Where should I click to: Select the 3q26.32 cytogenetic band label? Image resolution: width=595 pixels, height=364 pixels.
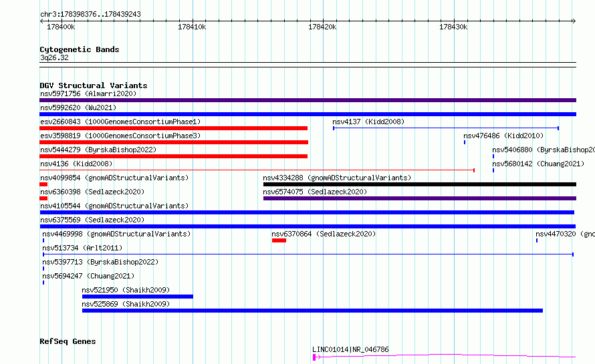pyautogui.click(x=54, y=57)
